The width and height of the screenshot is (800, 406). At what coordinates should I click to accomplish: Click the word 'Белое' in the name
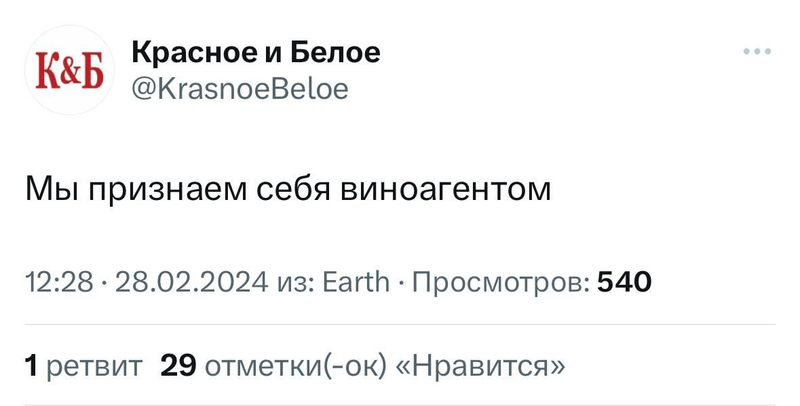pyautogui.click(x=339, y=52)
